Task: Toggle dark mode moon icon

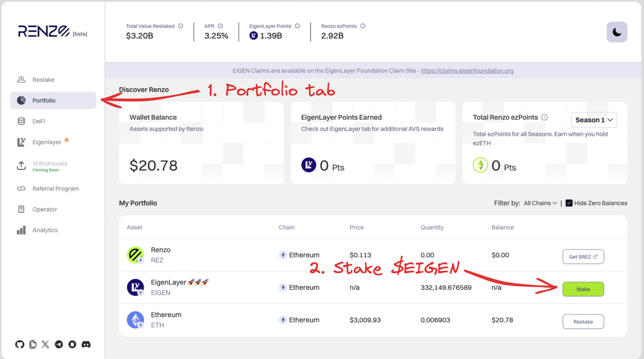Action: tap(617, 32)
